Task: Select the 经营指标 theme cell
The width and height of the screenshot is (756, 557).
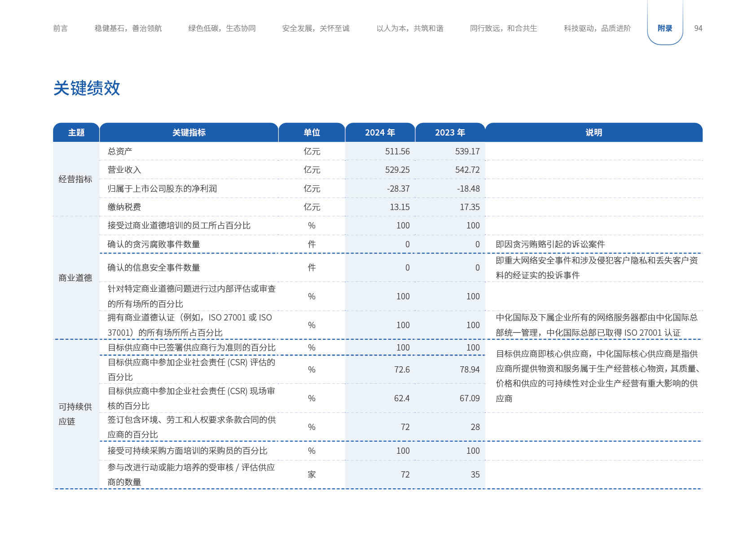Action: point(75,179)
